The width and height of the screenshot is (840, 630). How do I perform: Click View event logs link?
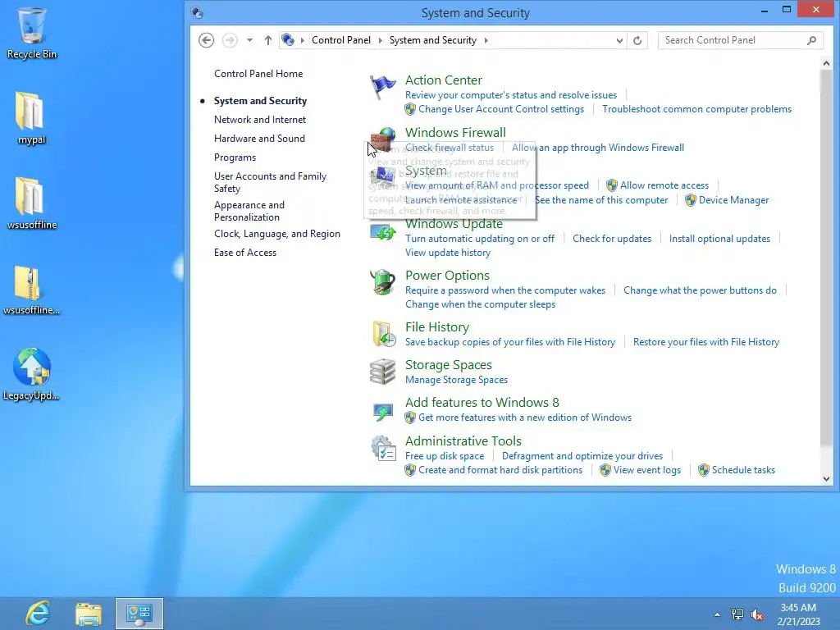click(647, 470)
